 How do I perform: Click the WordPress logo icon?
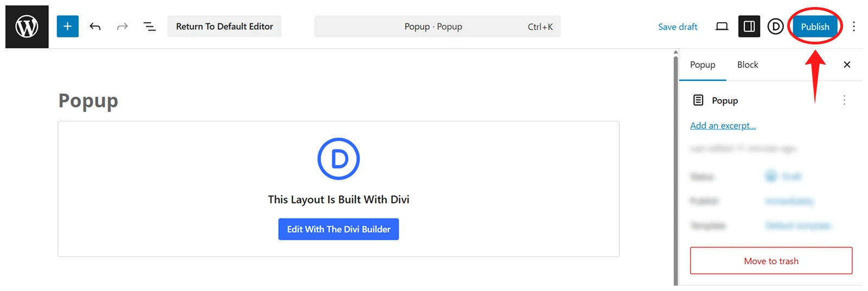click(27, 27)
